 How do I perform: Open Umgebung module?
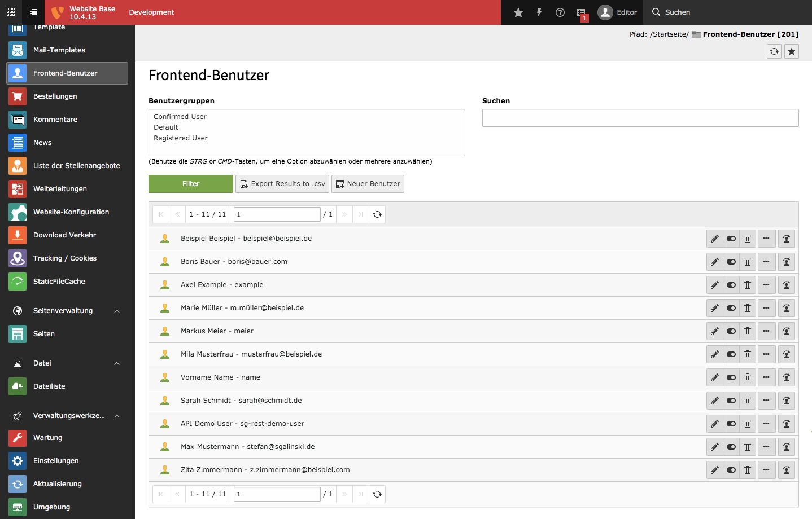(67, 507)
